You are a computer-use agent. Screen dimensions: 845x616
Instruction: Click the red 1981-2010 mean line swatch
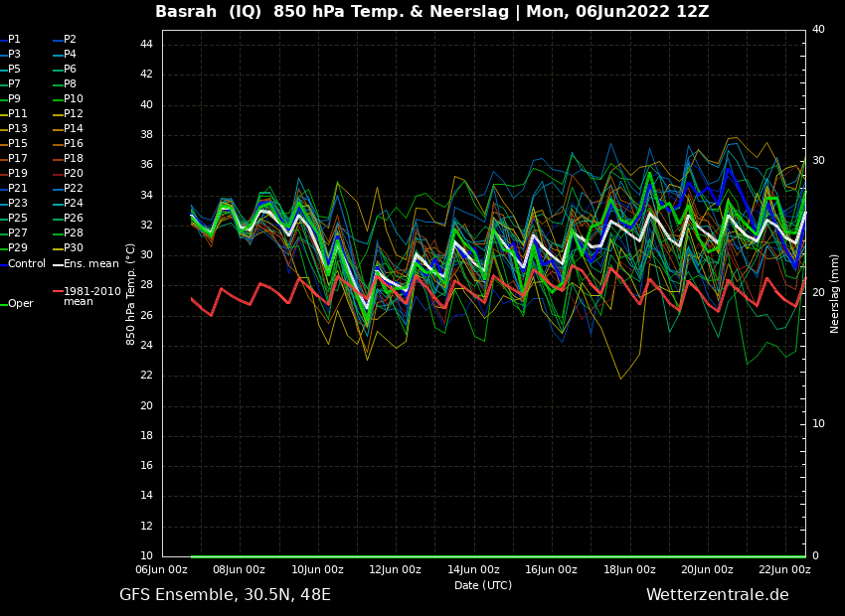pyautogui.click(x=57, y=292)
